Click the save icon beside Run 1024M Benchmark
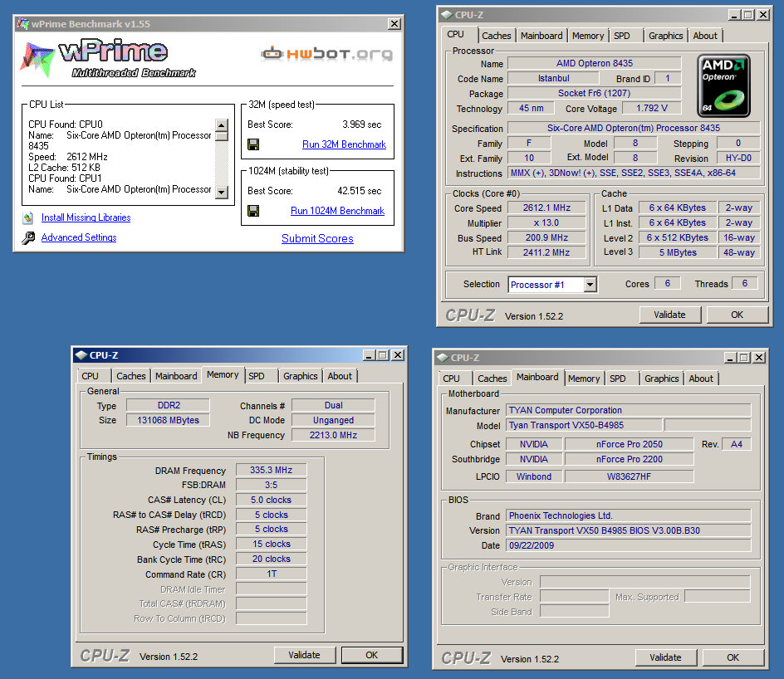The height and width of the screenshot is (679, 784). coord(253,211)
